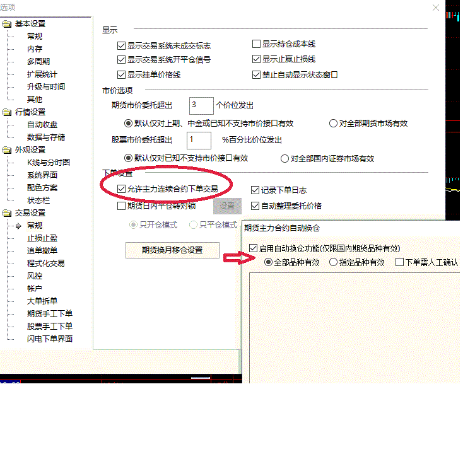
Task: Enable 显示持仓成本线 checkbox
Action: point(256,44)
